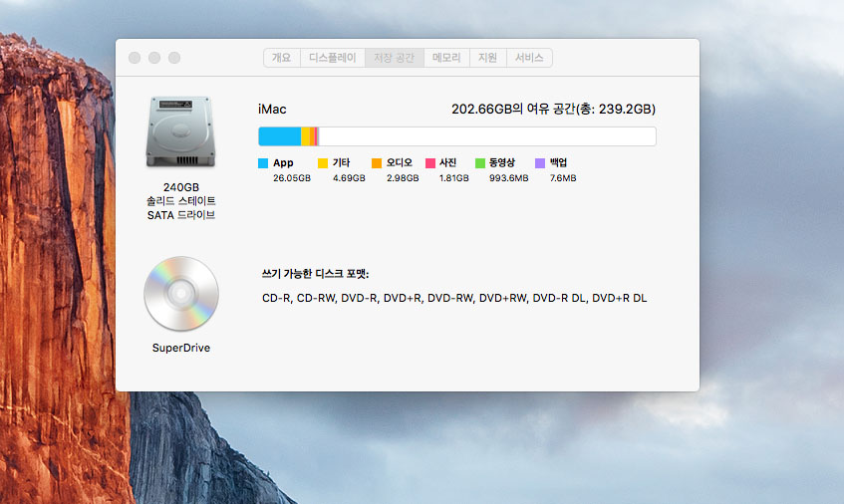The height and width of the screenshot is (504, 844).
Task: Click the SuperDrive disc icon
Action: (x=180, y=294)
